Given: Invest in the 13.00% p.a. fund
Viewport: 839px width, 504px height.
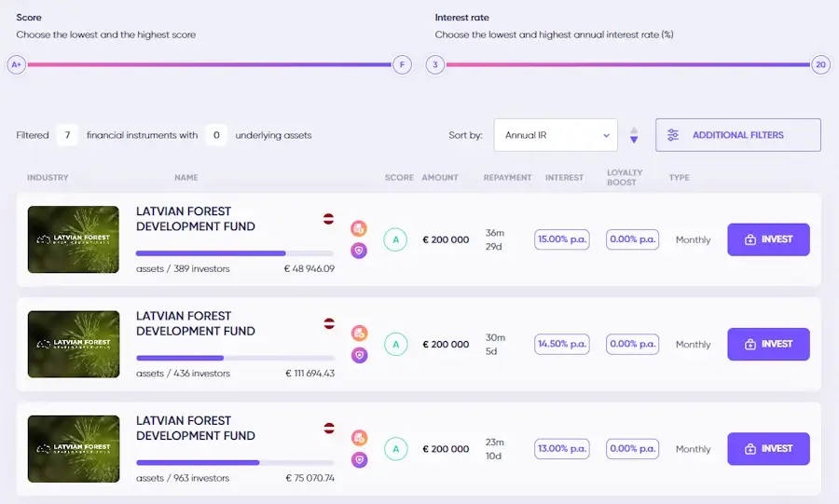Looking at the screenshot, I should pyautogui.click(x=768, y=449).
